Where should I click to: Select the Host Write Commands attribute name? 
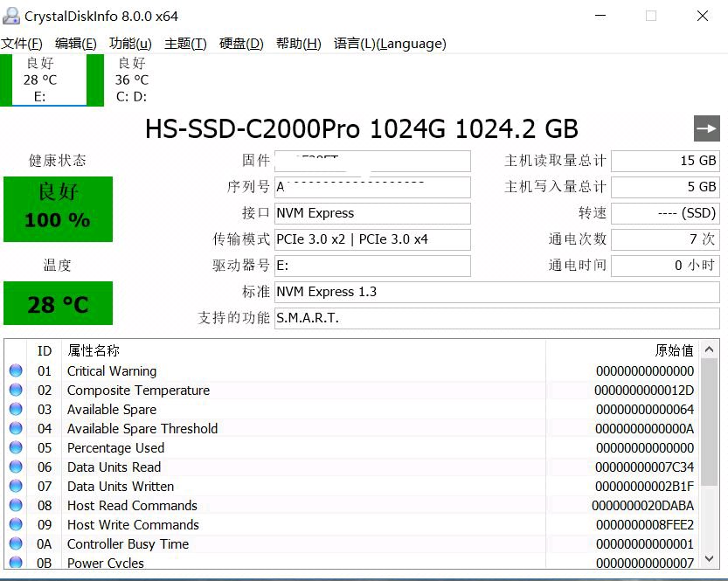tap(133, 524)
